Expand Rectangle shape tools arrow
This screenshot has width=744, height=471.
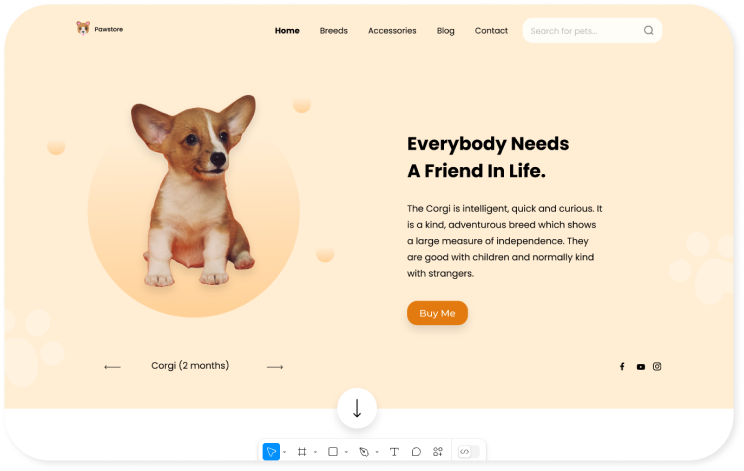[x=346, y=452]
